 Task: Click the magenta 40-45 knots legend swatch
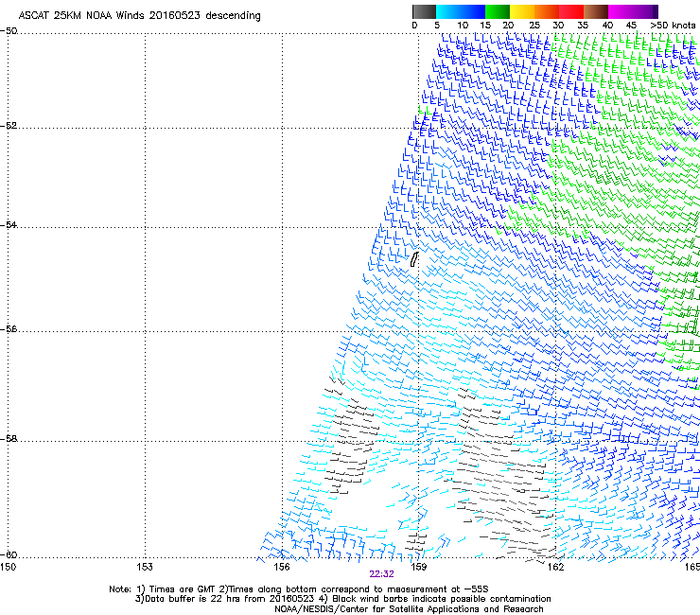point(621,11)
